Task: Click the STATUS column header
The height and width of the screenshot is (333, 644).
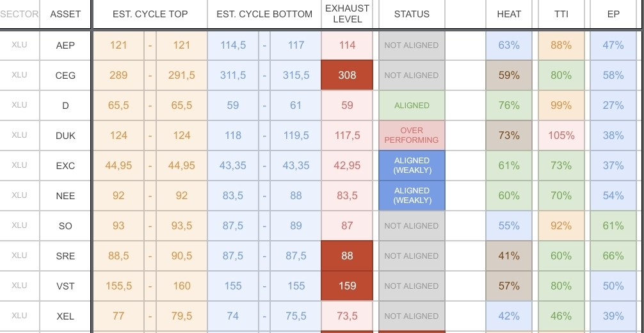Action: coord(412,14)
